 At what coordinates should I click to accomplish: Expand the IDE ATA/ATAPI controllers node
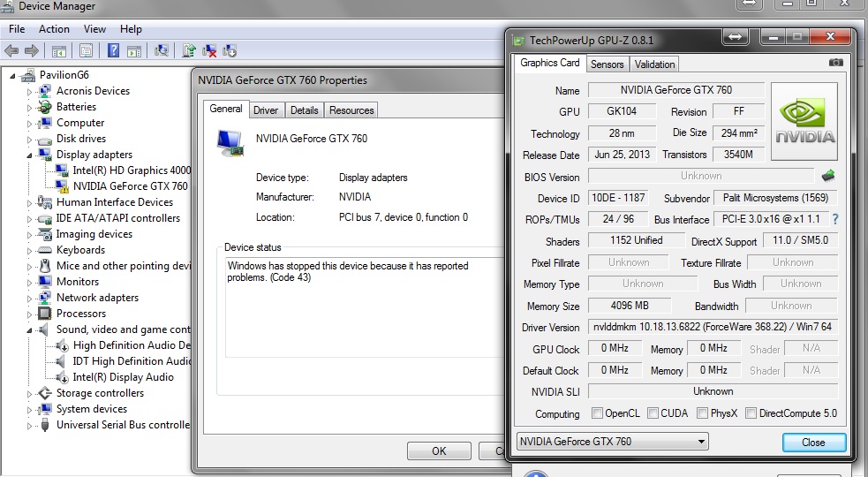coord(29,219)
